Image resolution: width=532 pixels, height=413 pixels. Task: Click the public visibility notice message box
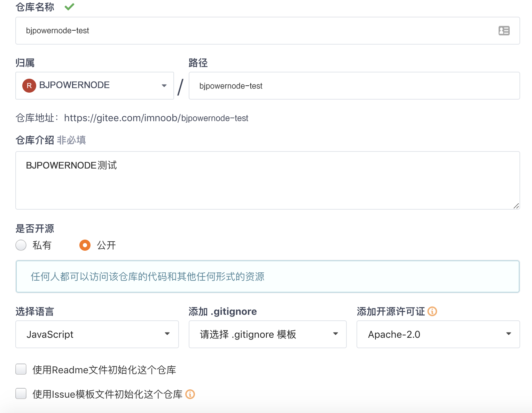(x=267, y=276)
